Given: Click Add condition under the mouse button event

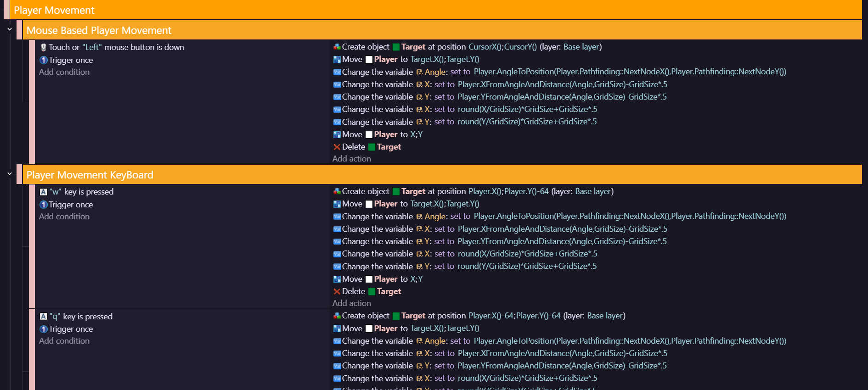Looking at the screenshot, I should coord(64,72).
